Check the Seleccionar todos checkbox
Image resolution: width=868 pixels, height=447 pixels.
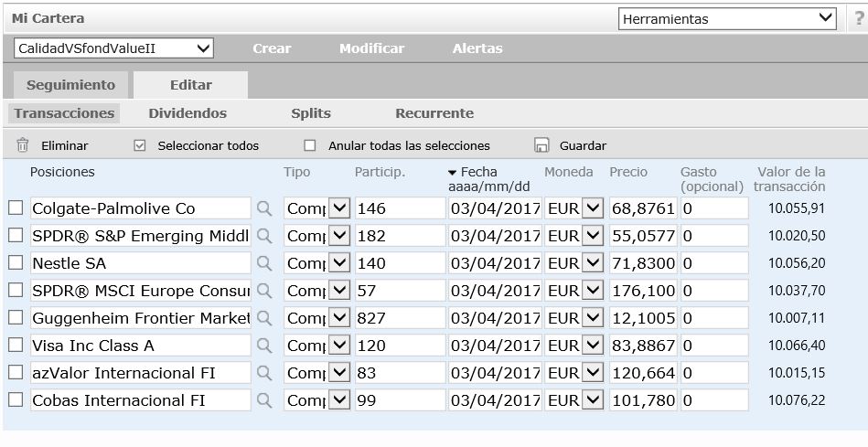point(140,145)
